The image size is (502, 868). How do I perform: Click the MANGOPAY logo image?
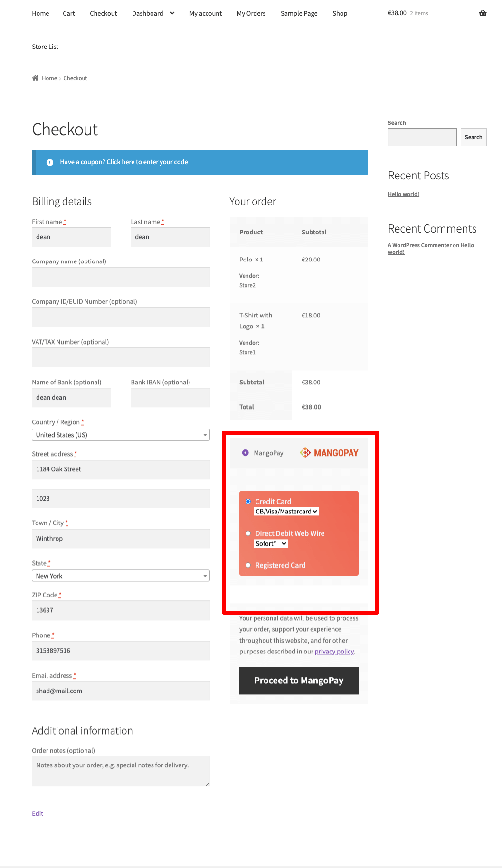tap(329, 453)
